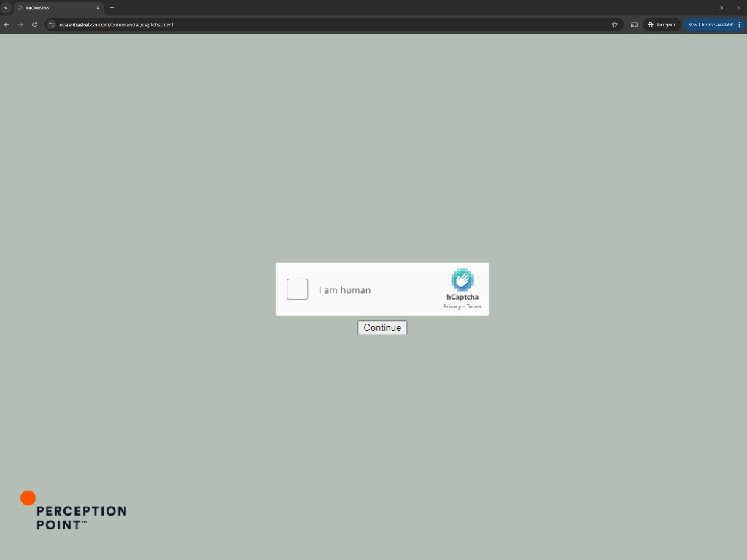Expand the tab search dropdown arrow
The image size is (747, 560).
point(6,7)
